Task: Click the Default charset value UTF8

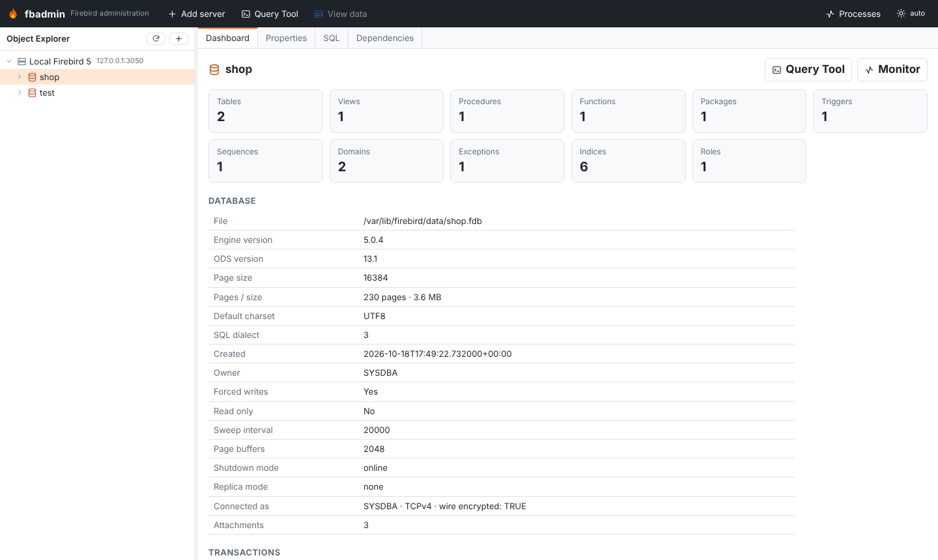Action: 375,316
